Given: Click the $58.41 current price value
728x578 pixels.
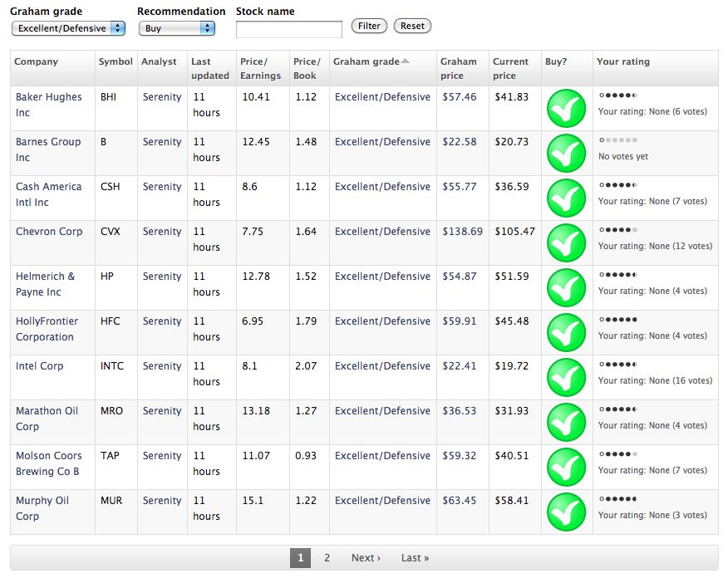Looking at the screenshot, I should (x=512, y=501).
